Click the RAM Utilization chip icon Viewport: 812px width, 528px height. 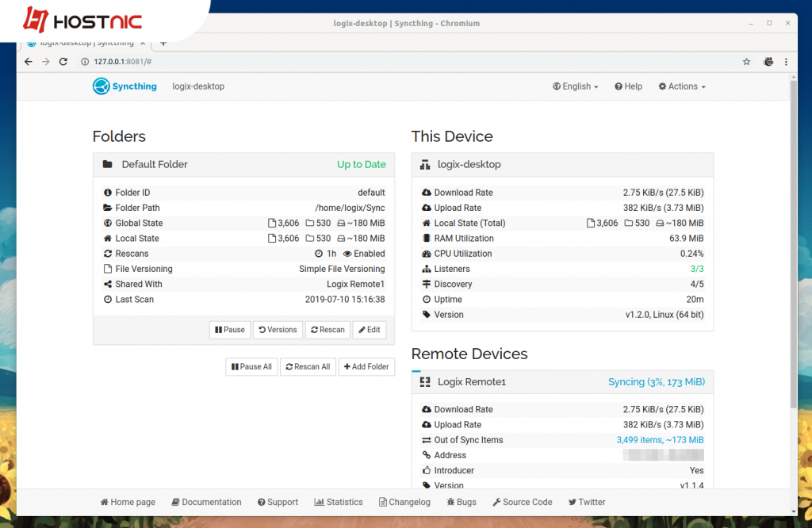coord(426,238)
